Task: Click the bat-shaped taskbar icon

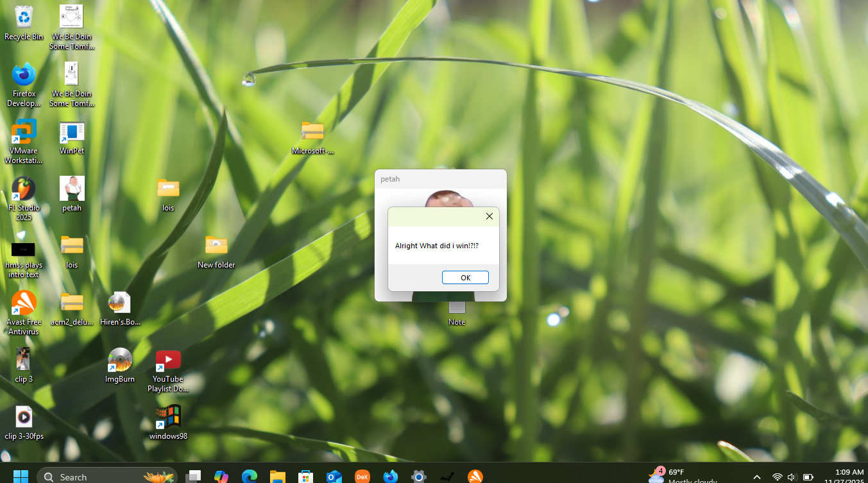Action: 447,477
